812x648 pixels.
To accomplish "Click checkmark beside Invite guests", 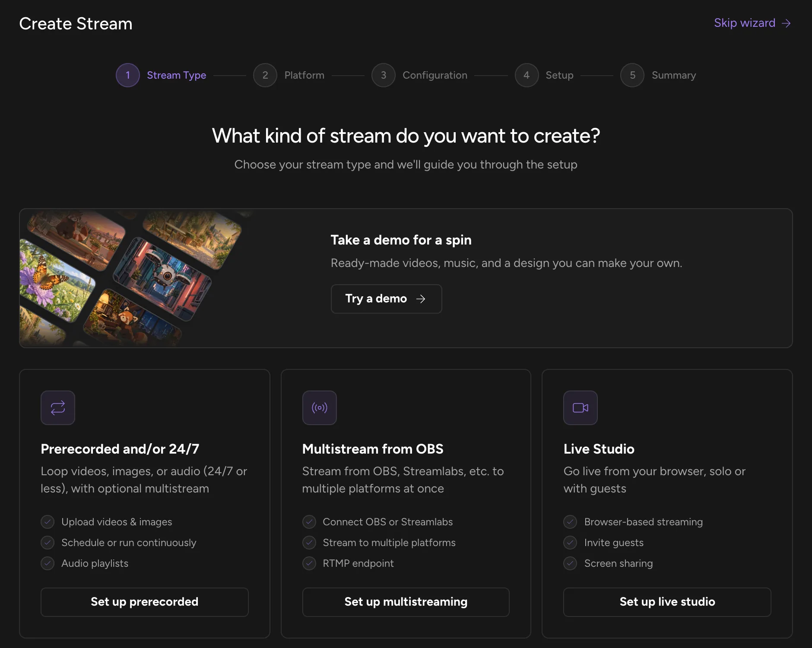I will (x=570, y=543).
